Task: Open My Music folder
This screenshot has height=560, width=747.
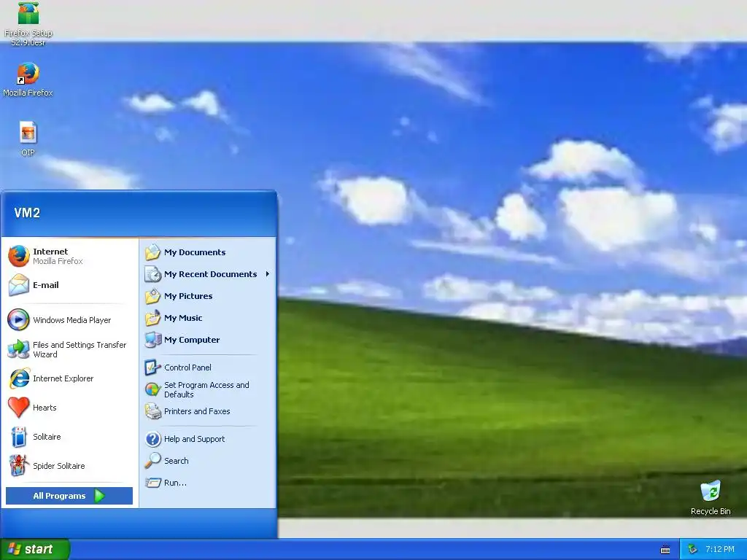Action: pyautogui.click(x=208, y=318)
